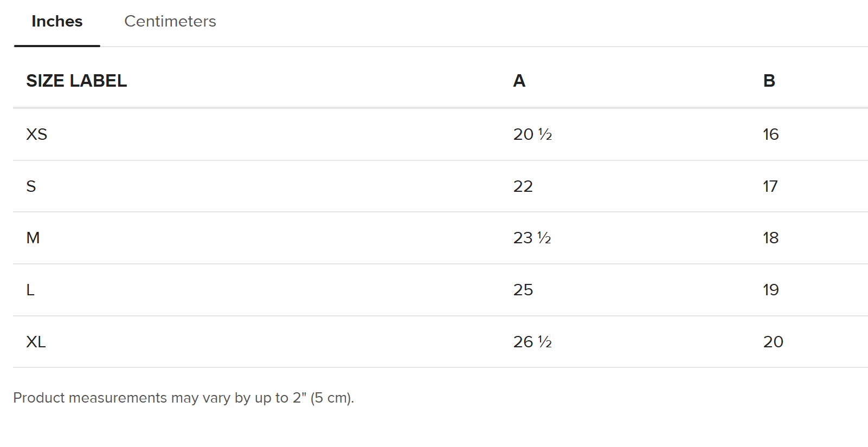Viewport: 868px width, 447px height.
Task: Click the 20 ½ measurement for XS
Action: tap(532, 134)
